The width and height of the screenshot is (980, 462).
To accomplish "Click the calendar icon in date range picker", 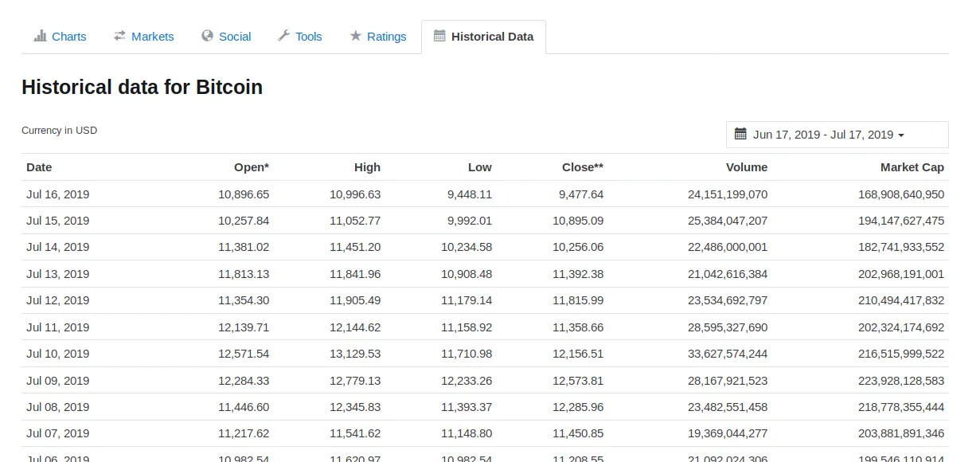I will click(740, 134).
